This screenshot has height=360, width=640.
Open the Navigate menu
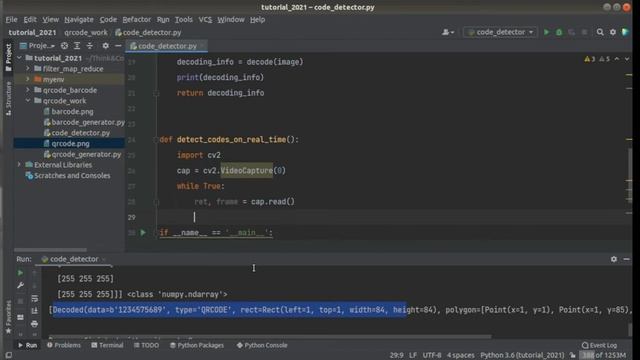[79, 19]
